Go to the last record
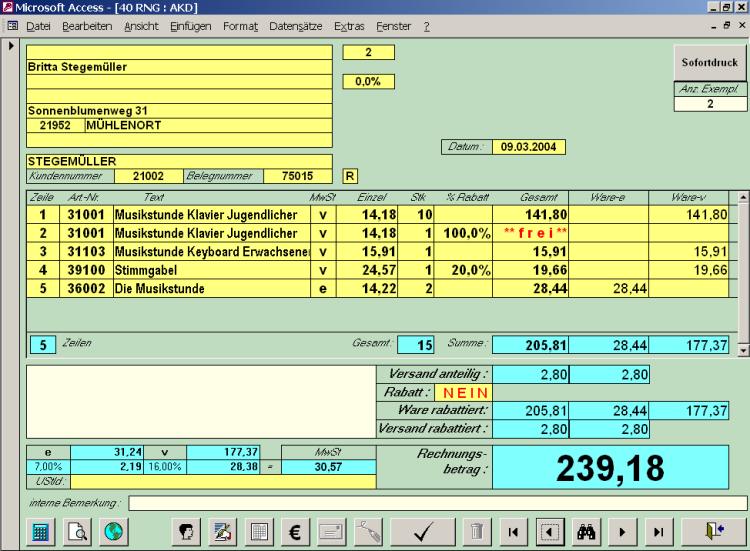This screenshot has width=750, height=551. 658,532
